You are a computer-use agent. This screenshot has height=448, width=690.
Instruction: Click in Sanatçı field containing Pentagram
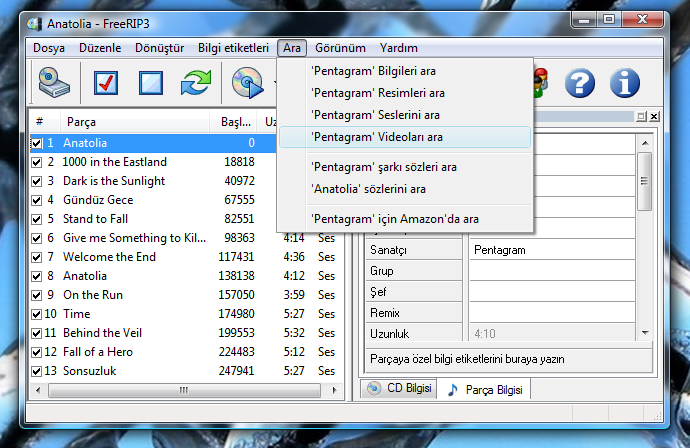[552, 250]
